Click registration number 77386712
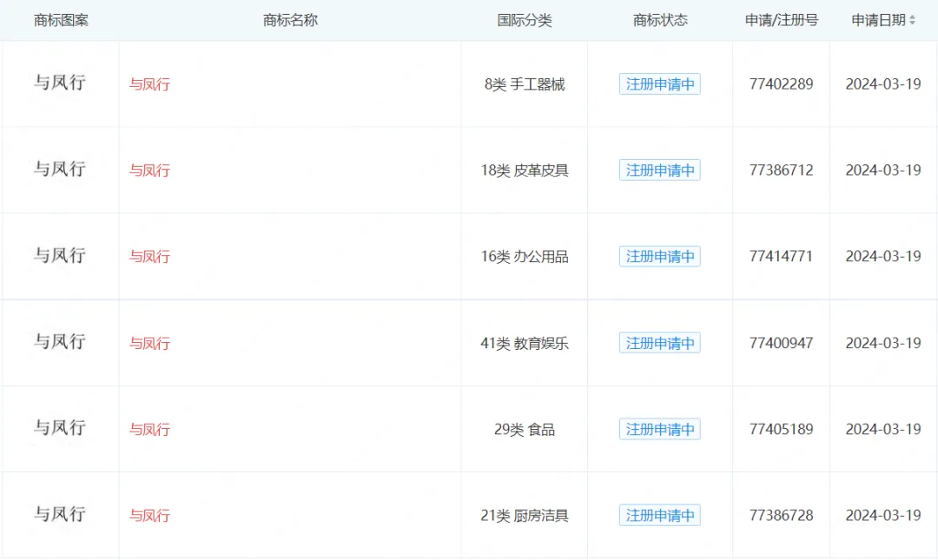Viewport: 938px width, 560px height. 782,170
